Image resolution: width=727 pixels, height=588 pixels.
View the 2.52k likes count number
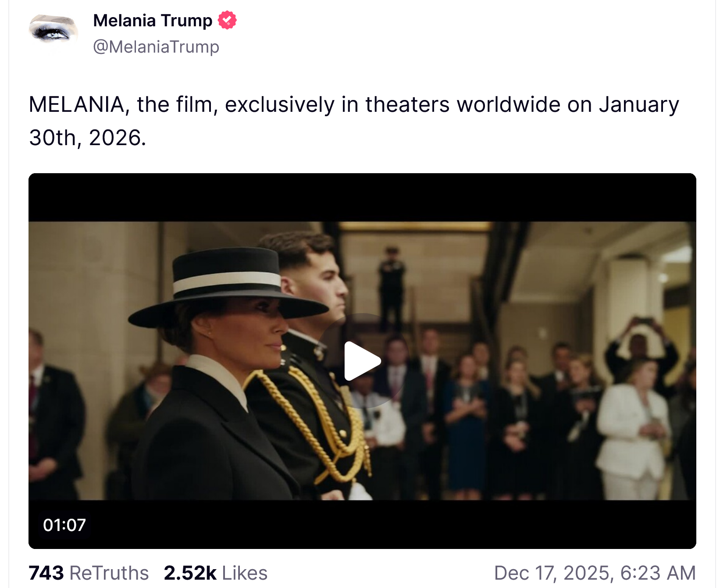click(x=190, y=573)
